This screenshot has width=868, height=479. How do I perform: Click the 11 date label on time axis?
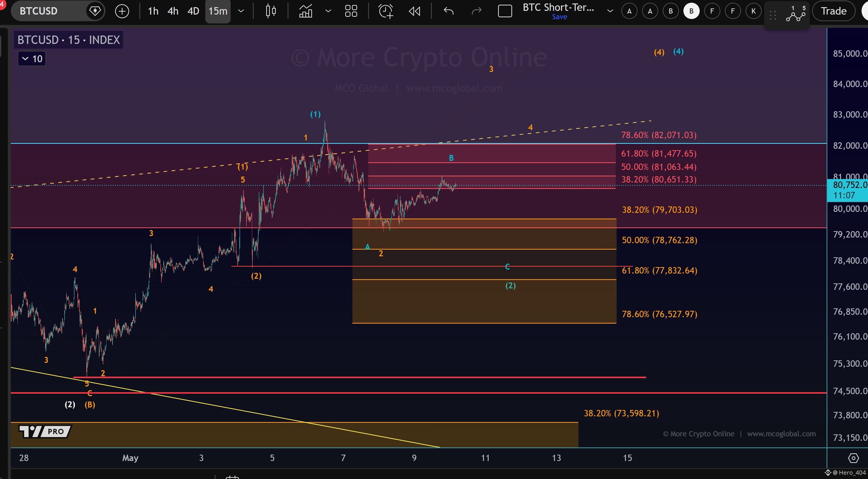[x=485, y=458]
